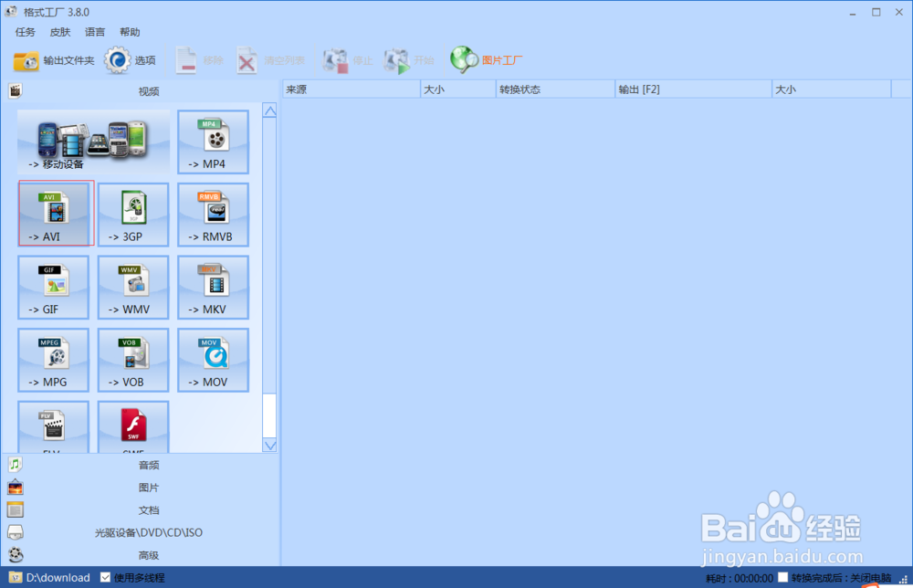Click the folder icon beside D:\download
Screen dimensions: 913x588
click(16, 578)
